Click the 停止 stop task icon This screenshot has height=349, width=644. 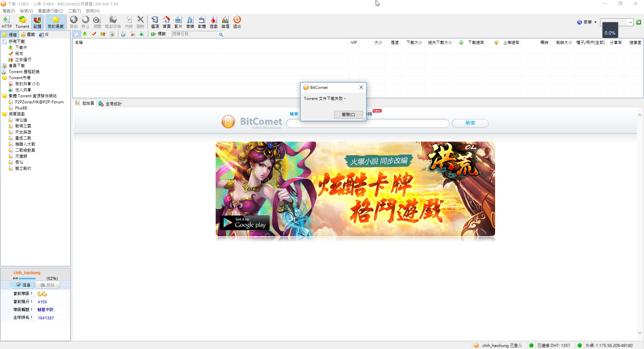pos(86,22)
